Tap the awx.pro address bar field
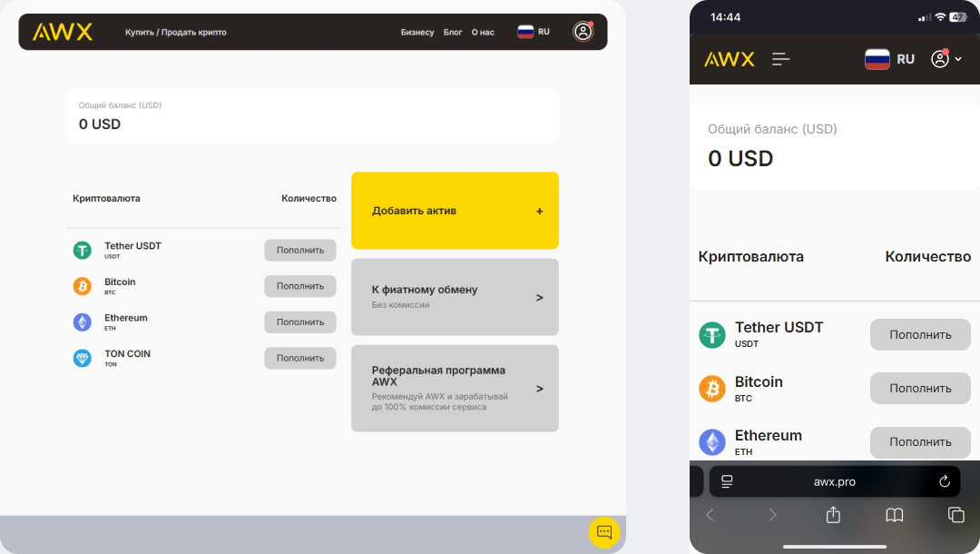This screenshot has height=554, width=980. (834, 481)
